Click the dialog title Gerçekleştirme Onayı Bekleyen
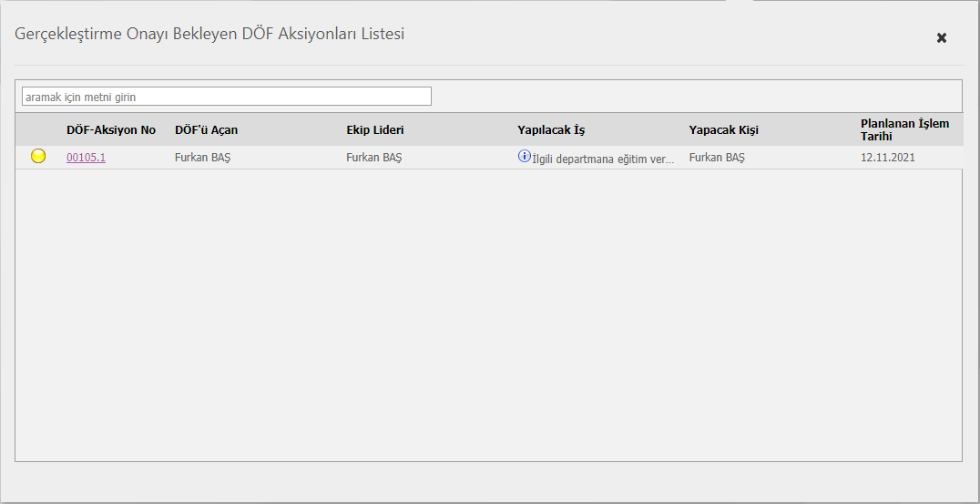 click(x=209, y=35)
